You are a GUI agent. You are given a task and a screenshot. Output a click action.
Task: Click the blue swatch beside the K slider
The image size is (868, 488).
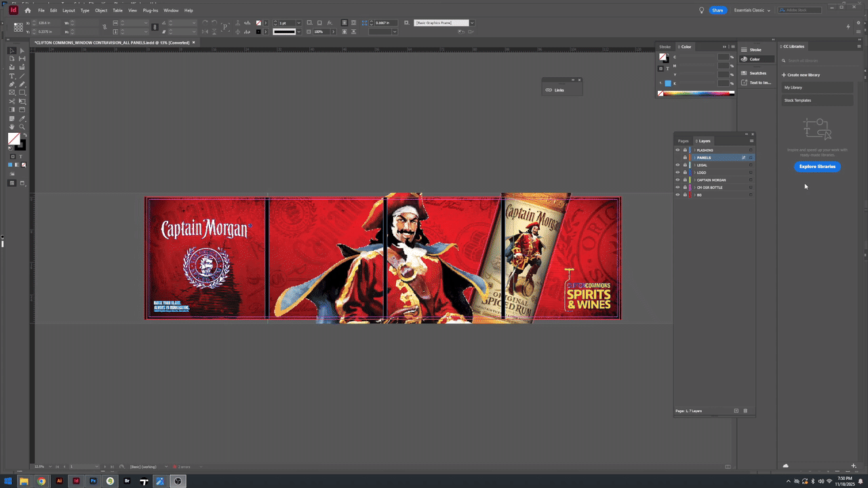tap(668, 83)
